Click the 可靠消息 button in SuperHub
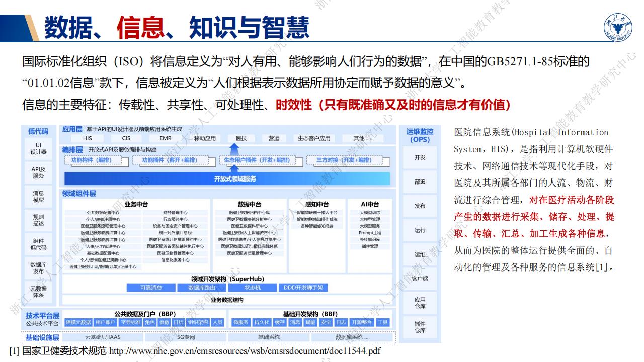The height and width of the screenshot is (362, 644). [151, 288]
